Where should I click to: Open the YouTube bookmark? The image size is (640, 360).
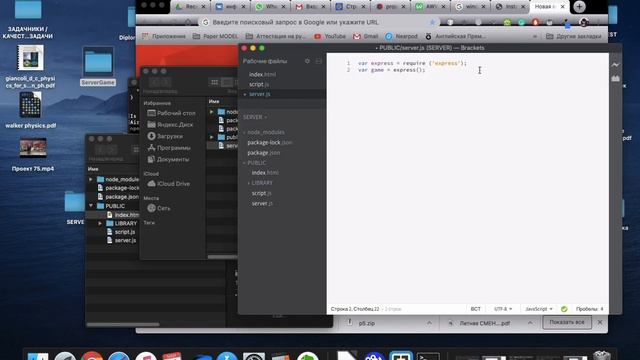(330, 36)
